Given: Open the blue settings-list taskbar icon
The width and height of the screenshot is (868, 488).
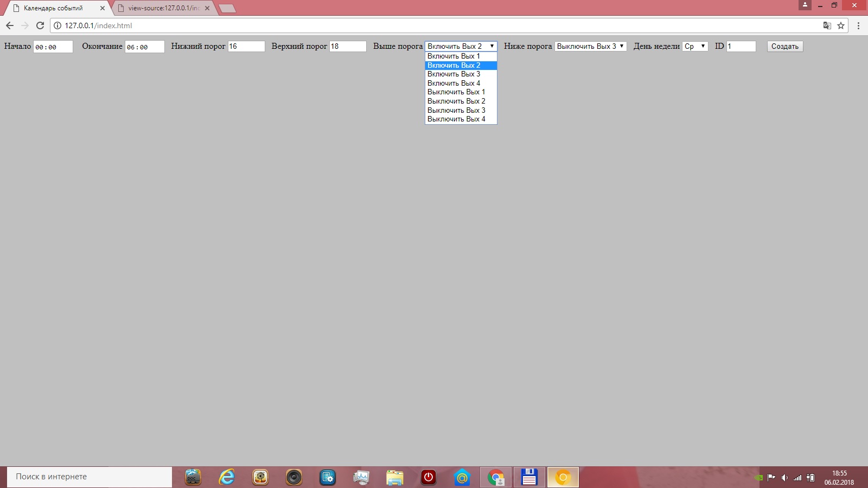Looking at the screenshot, I should click(328, 477).
